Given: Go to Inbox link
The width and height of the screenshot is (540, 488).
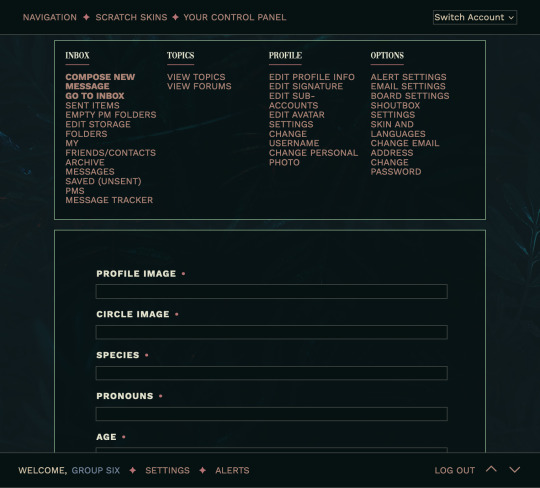Looking at the screenshot, I should pyautogui.click(x=95, y=96).
